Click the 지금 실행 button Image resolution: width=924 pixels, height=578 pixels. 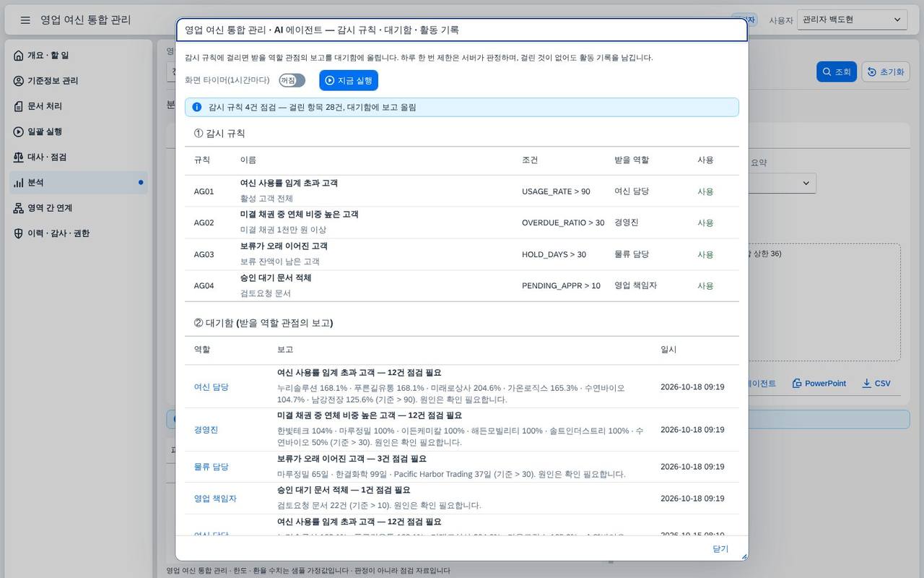(x=349, y=80)
